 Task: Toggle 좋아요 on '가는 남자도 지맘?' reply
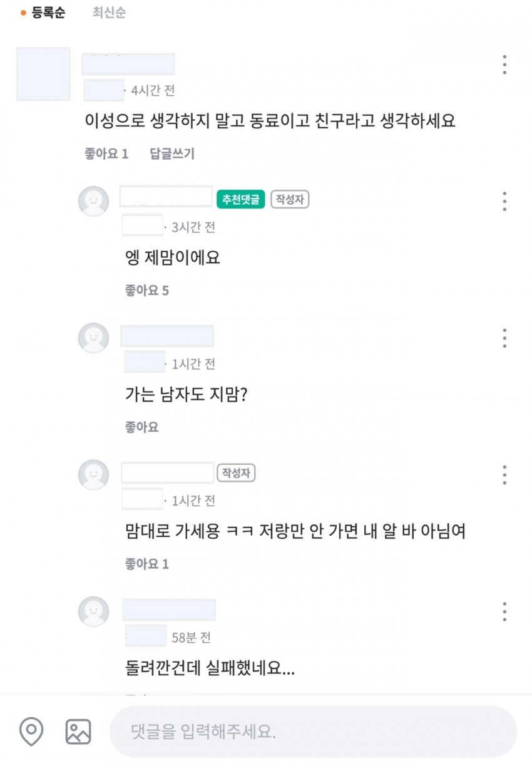142,427
